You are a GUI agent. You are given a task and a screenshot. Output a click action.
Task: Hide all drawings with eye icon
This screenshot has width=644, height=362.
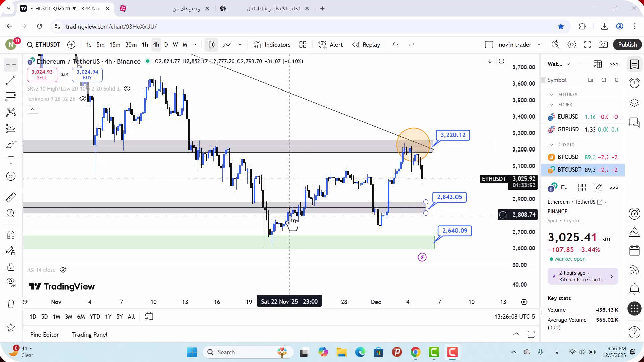[11, 283]
